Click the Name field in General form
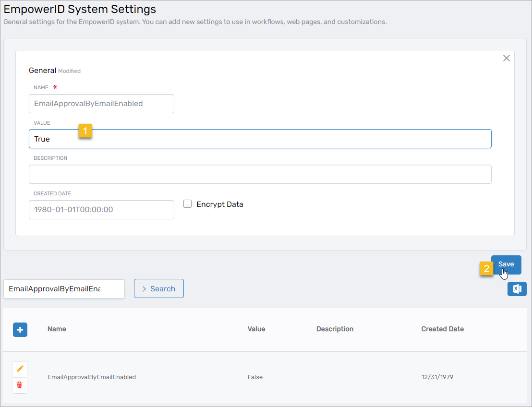532x407 pixels. pyautogui.click(x=101, y=104)
